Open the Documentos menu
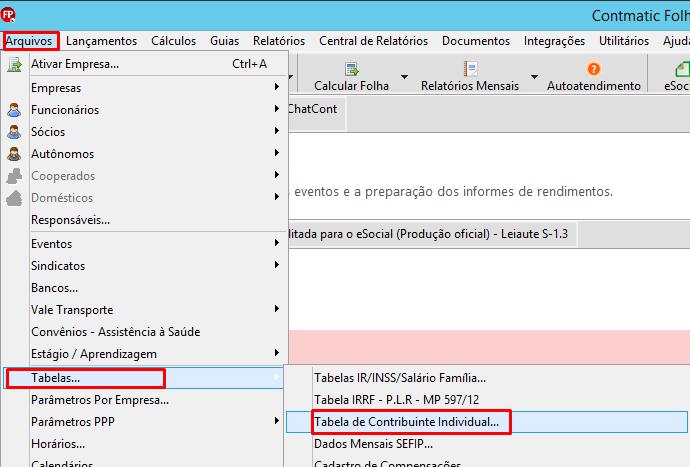The width and height of the screenshot is (690, 467). coord(476,41)
